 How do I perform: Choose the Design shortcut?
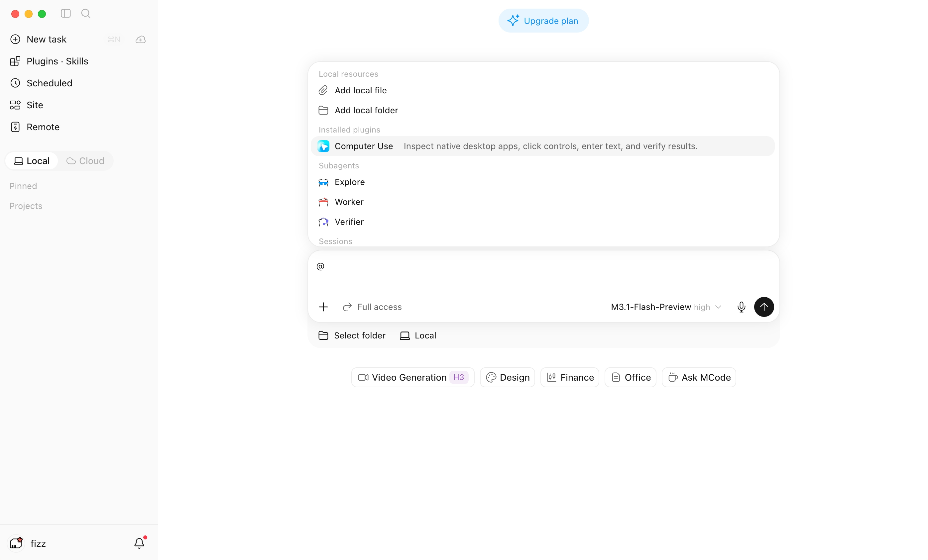click(507, 377)
